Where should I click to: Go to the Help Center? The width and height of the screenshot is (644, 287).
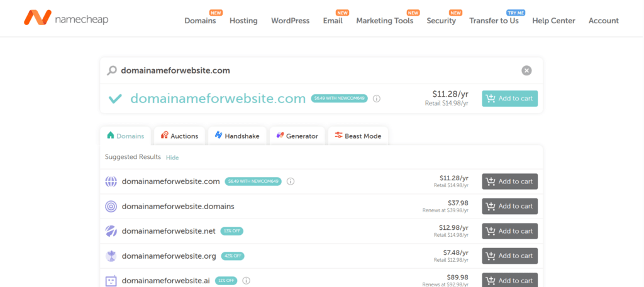(553, 21)
